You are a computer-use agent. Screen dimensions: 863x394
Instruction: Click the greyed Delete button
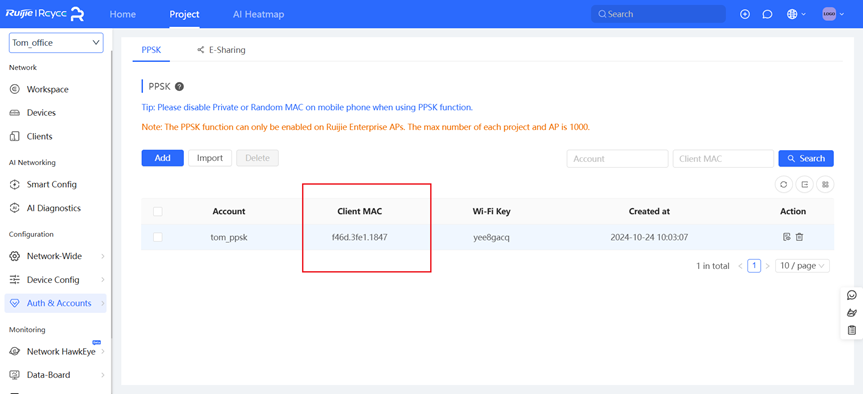click(258, 158)
